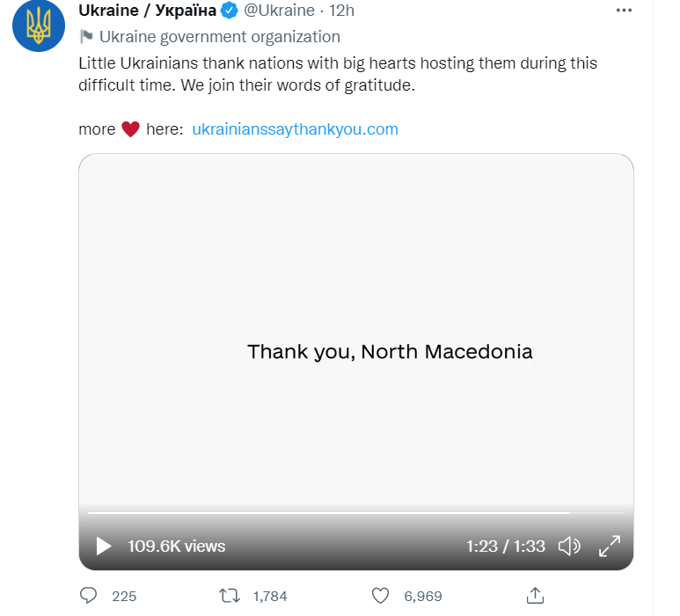Click the video frame showing Thank you, North Macedonia
The height and width of the screenshot is (616, 680).
(x=356, y=330)
